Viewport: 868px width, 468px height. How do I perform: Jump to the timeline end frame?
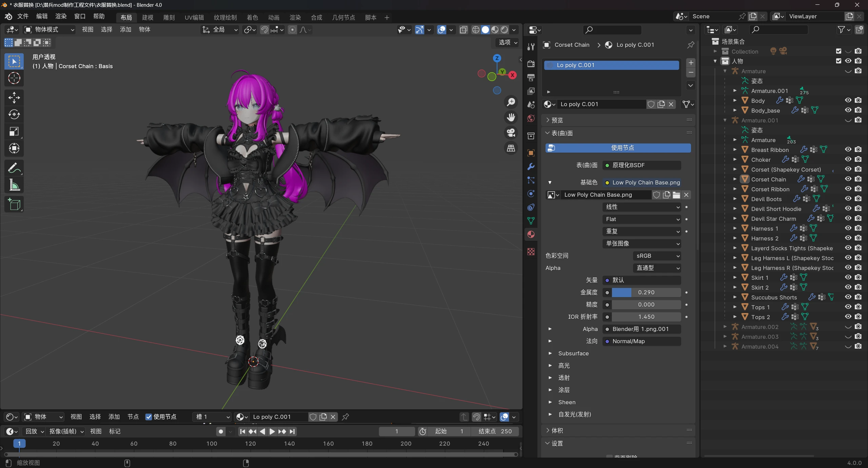[292, 432]
